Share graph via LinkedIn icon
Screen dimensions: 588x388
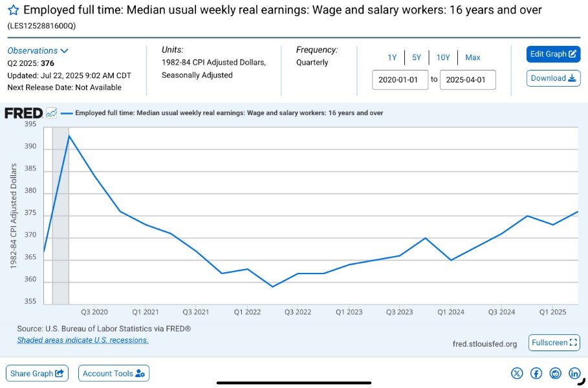574,373
